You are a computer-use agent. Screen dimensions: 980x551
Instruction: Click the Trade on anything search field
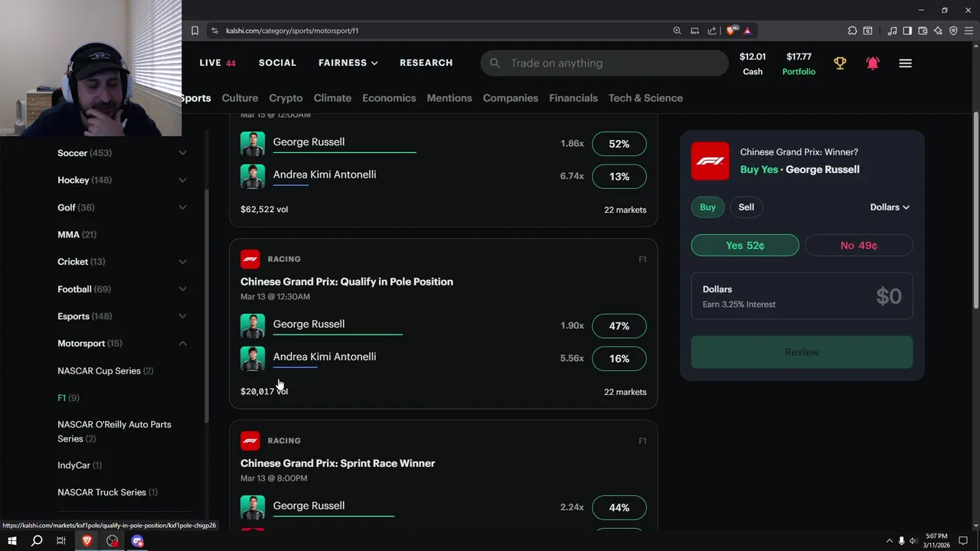[x=604, y=63]
